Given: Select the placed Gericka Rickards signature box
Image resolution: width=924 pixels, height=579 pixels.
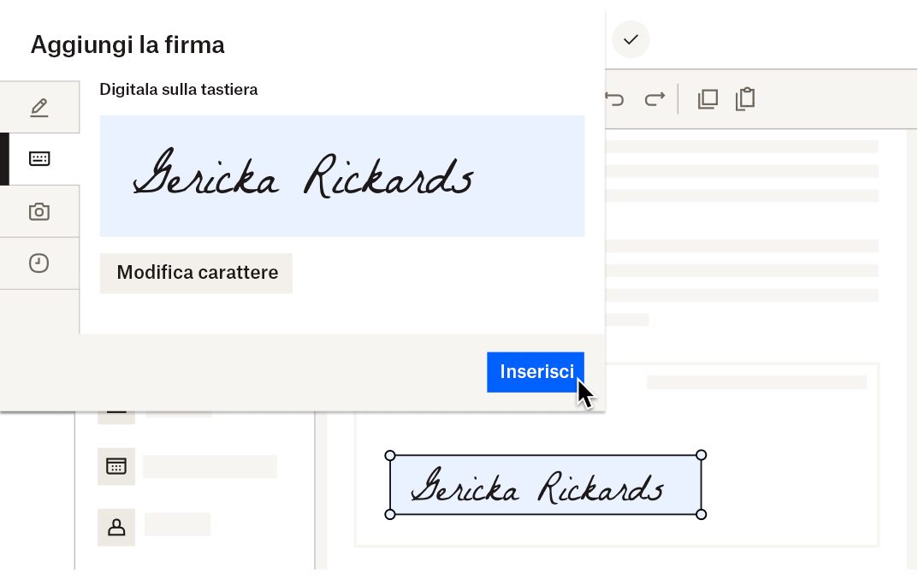Looking at the screenshot, I should click(x=545, y=485).
